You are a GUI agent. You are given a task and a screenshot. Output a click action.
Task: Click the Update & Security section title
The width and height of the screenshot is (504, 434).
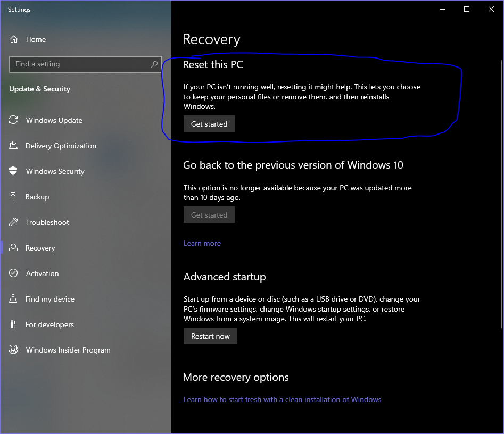[39, 89]
